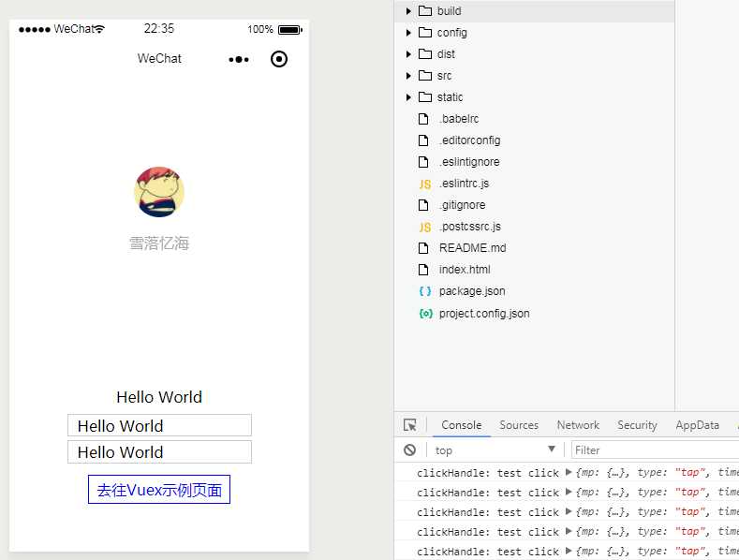Click the README.md file icon
Image resolution: width=739 pixels, height=560 pixels.
coord(423,248)
